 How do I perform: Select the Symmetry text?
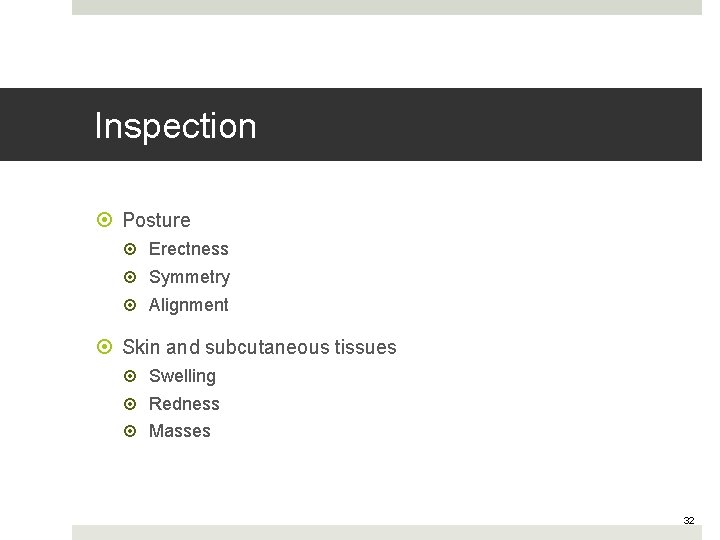point(190,278)
